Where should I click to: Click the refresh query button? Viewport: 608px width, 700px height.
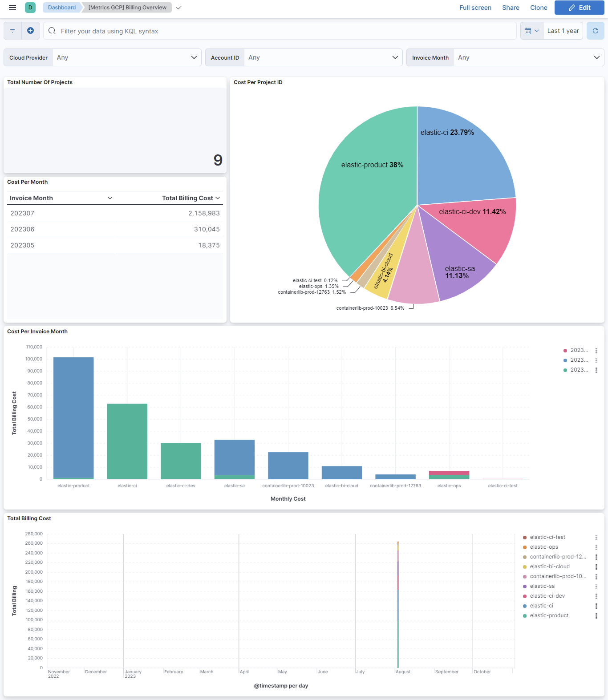click(595, 31)
